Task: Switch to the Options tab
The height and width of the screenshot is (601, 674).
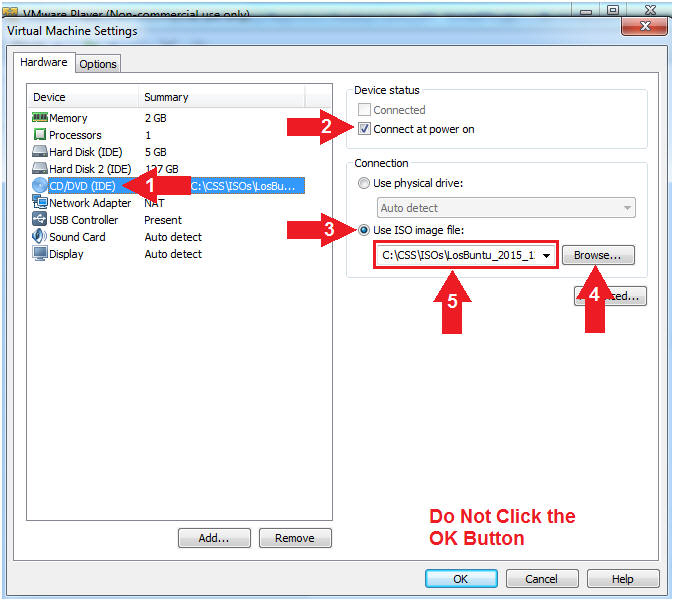Action: click(98, 64)
